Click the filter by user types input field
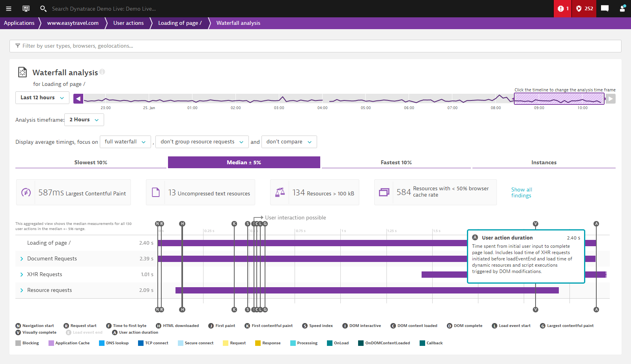The image size is (631, 364). coord(315,46)
